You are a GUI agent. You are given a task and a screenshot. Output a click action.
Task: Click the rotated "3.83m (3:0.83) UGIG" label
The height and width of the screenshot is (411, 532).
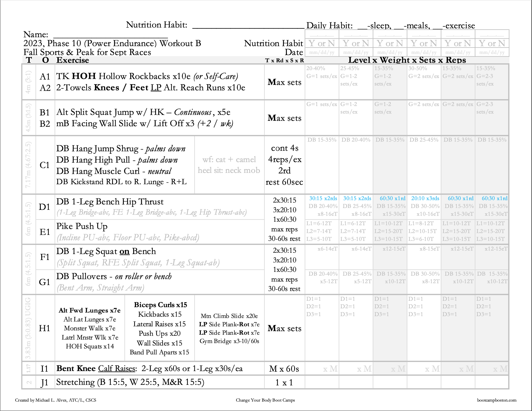tap(28, 328)
